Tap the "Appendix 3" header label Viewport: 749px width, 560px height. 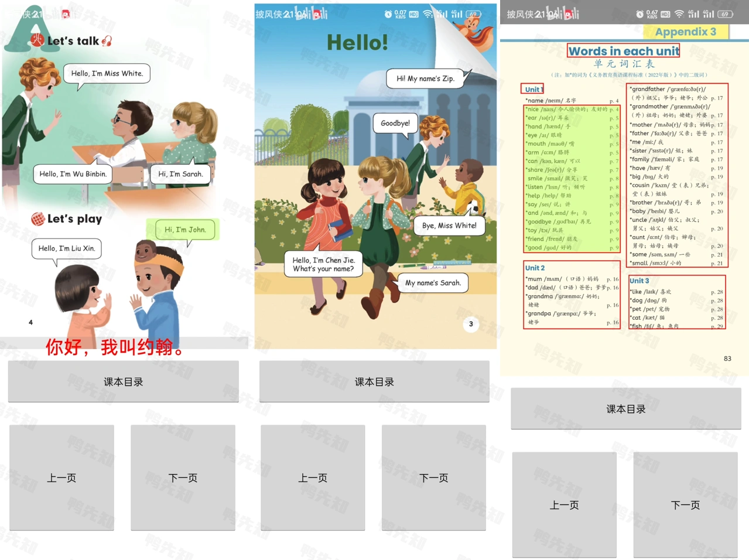click(685, 32)
